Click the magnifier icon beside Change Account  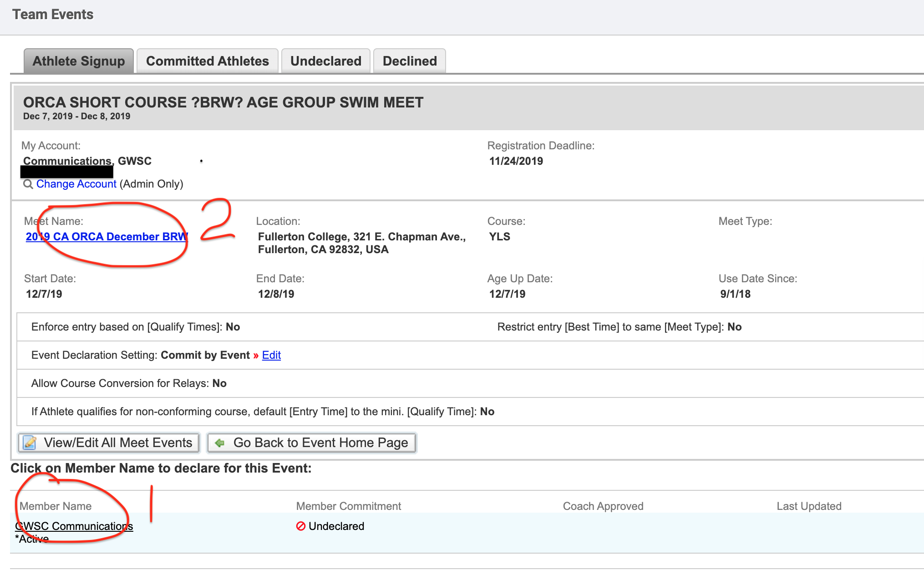click(28, 184)
